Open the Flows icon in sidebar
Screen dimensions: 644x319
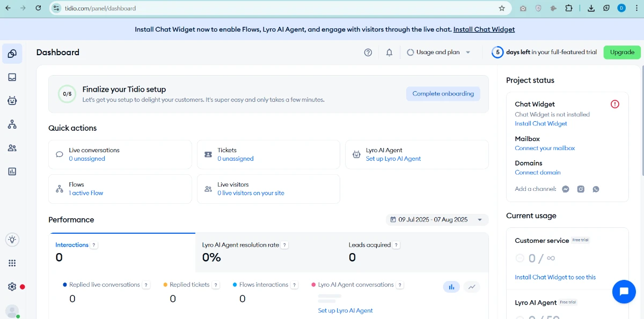tap(12, 124)
